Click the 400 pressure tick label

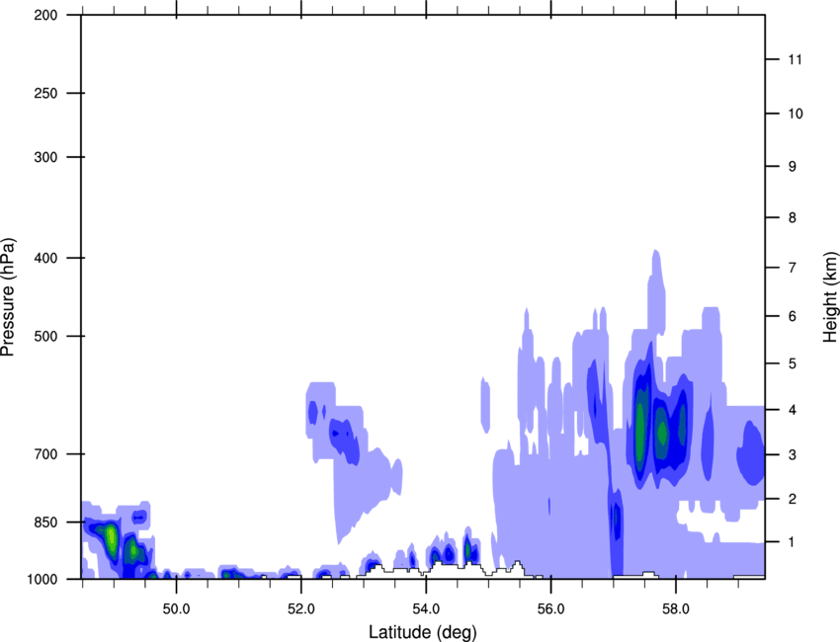45,258
